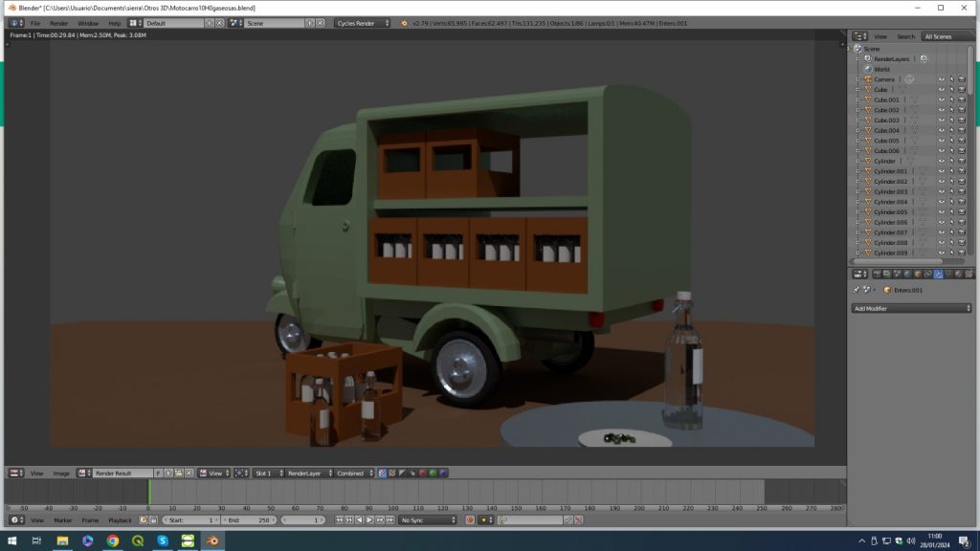Click the red record keyframe button
The width and height of the screenshot is (980, 551).
point(470,520)
